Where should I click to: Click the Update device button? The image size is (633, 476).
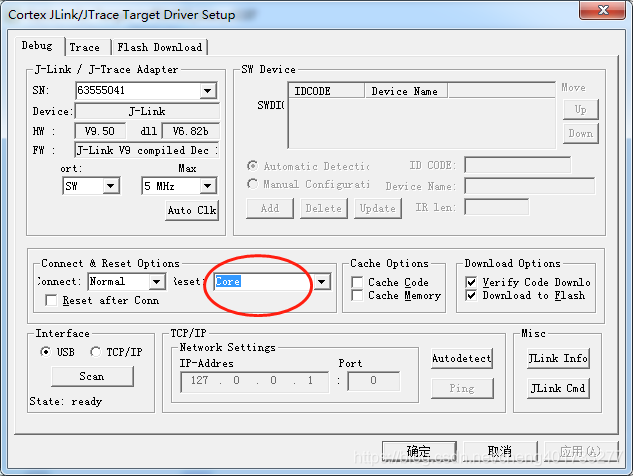click(378, 208)
